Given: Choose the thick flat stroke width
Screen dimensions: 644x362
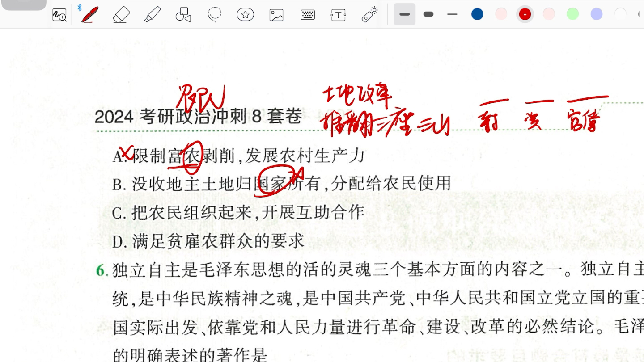Looking at the screenshot, I should pyautogui.click(x=405, y=14).
